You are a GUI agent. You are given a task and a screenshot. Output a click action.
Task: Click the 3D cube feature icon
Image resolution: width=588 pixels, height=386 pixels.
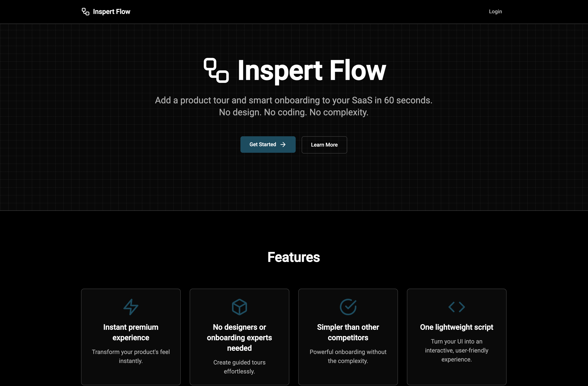pyautogui.click(x=239, y=307)
